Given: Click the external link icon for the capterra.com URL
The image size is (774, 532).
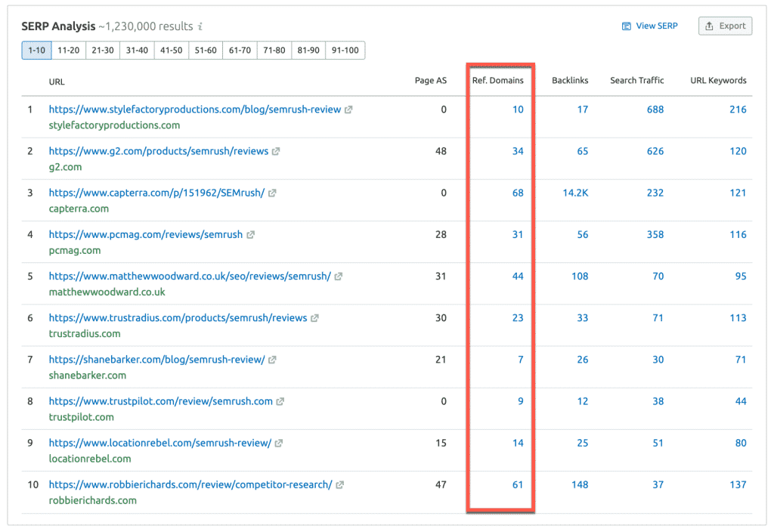Looking at the screenshot, I should (271, 193).
